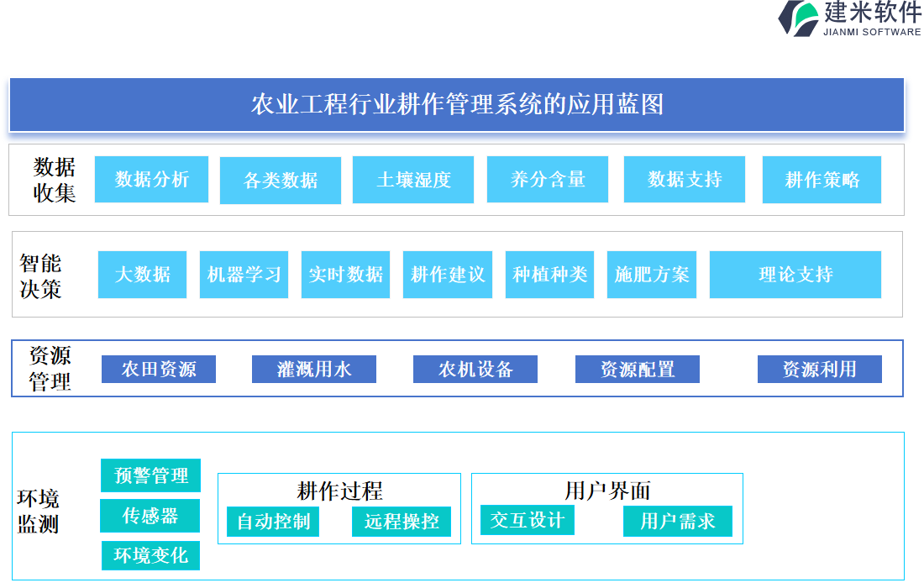Open the 耕作策略 block
Viewport: 924px width, 588px height.
822,180
